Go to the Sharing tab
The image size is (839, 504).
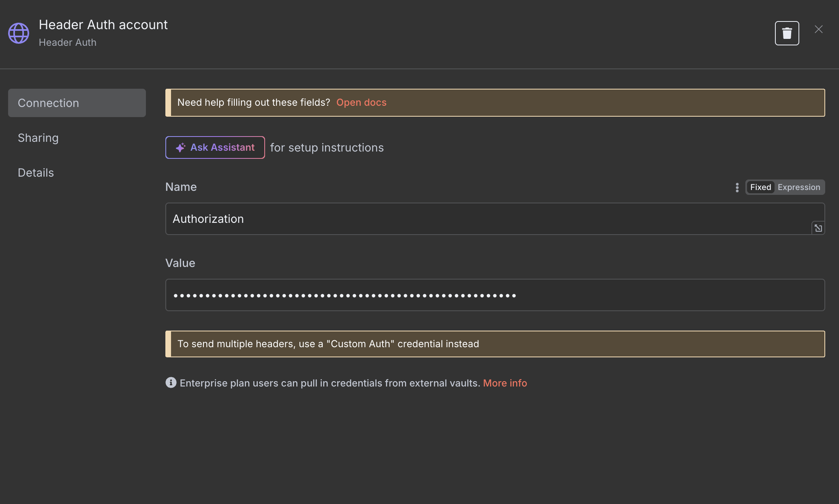[x=38, y=138]
